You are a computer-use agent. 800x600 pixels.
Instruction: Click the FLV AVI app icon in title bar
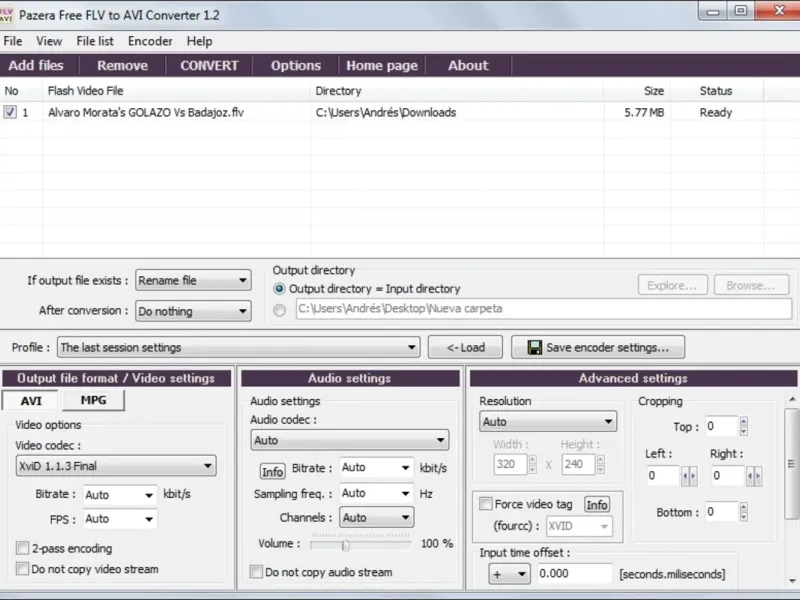(x=6, y=14)
